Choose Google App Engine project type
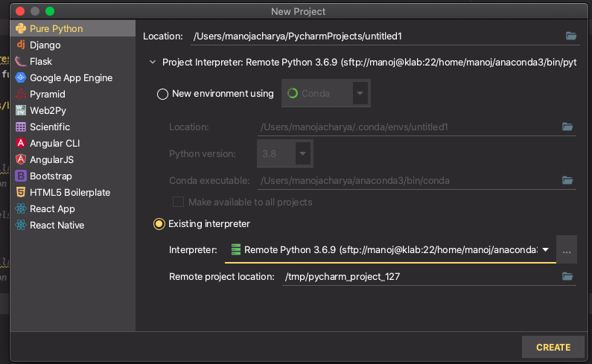This screenshot has height=364, width=592. click(x=72, y=77)
